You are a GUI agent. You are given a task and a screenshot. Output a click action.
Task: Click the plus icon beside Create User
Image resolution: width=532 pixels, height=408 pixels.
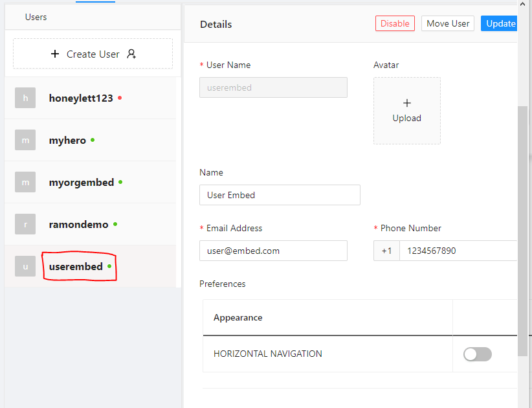(x=55, y=54)
